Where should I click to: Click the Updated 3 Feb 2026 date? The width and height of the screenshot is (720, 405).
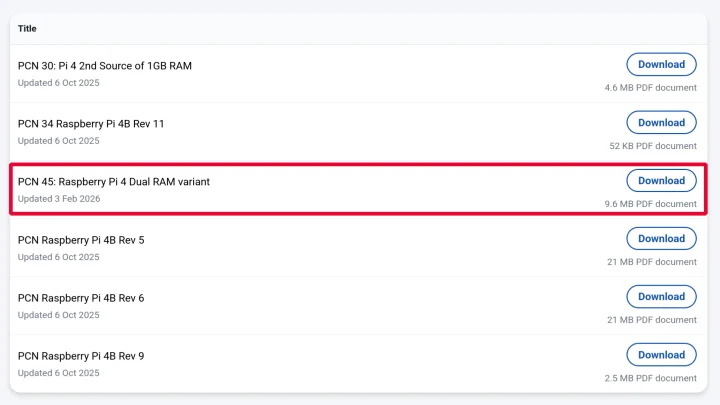[59, 199]
